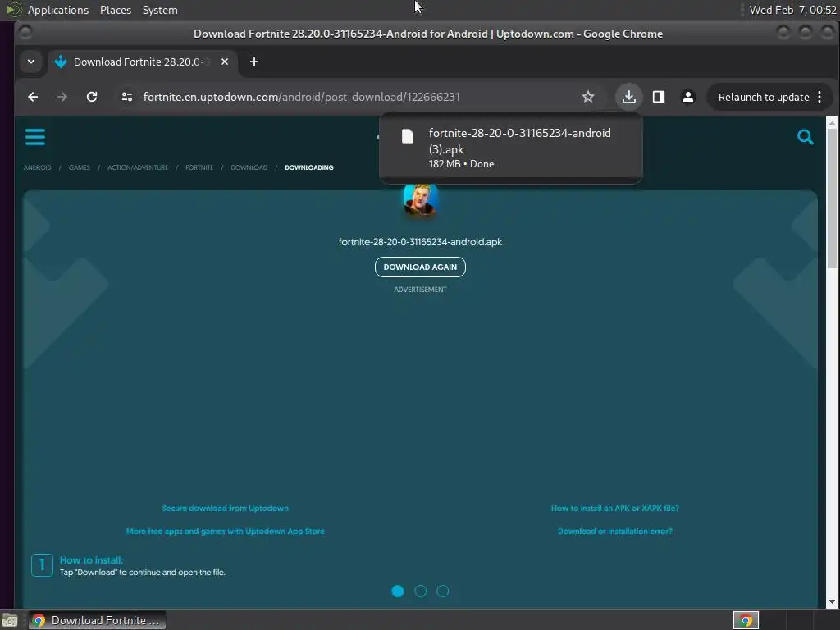The width and height of the screenshot is (840, 630).
Task: Select the first carousel dot
Action: (398, 591)
